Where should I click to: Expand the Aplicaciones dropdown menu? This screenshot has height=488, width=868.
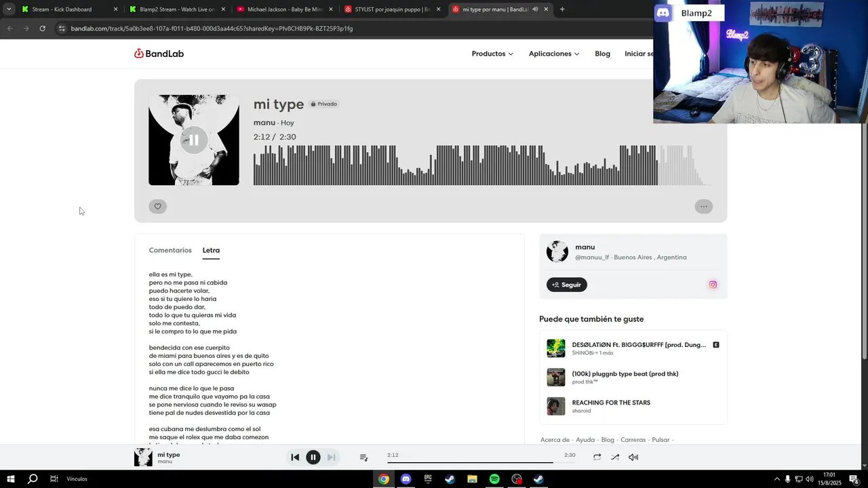click(x=554, y=54)
